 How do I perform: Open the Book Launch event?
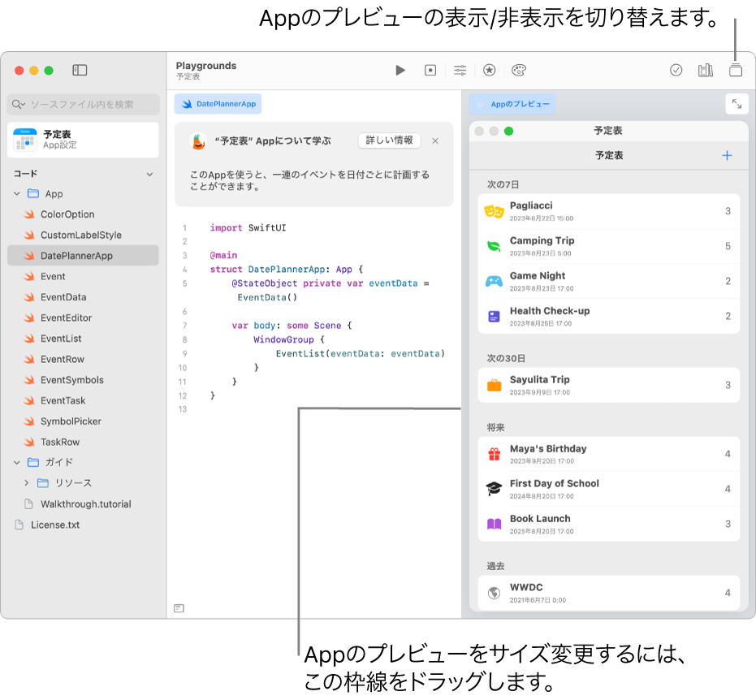coord(608,524)
